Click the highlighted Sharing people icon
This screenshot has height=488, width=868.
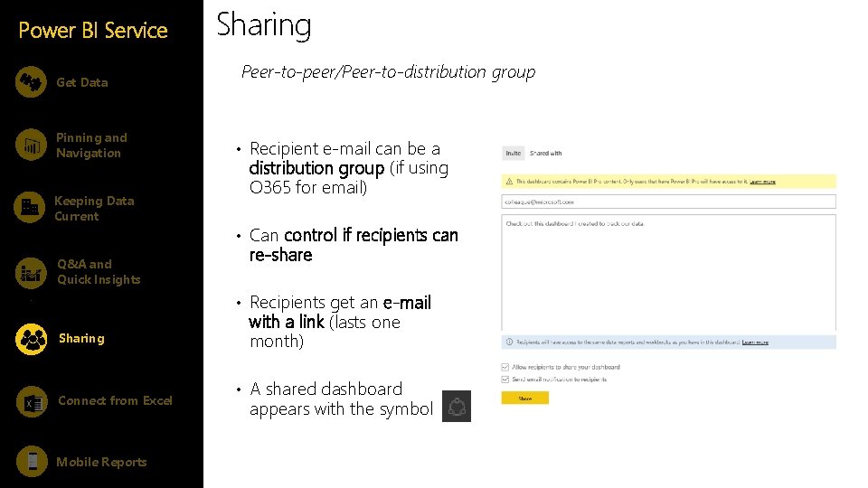point(31,339)
